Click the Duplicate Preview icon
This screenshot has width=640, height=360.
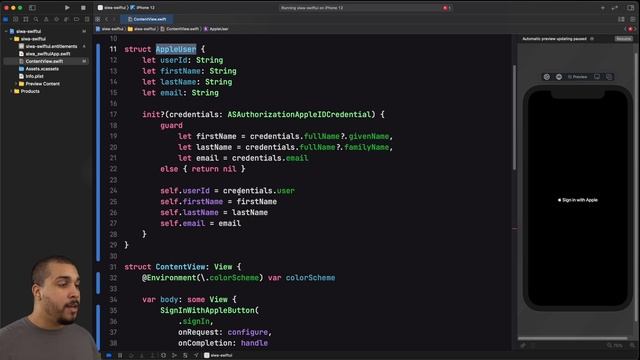click(x=609, y=77)
